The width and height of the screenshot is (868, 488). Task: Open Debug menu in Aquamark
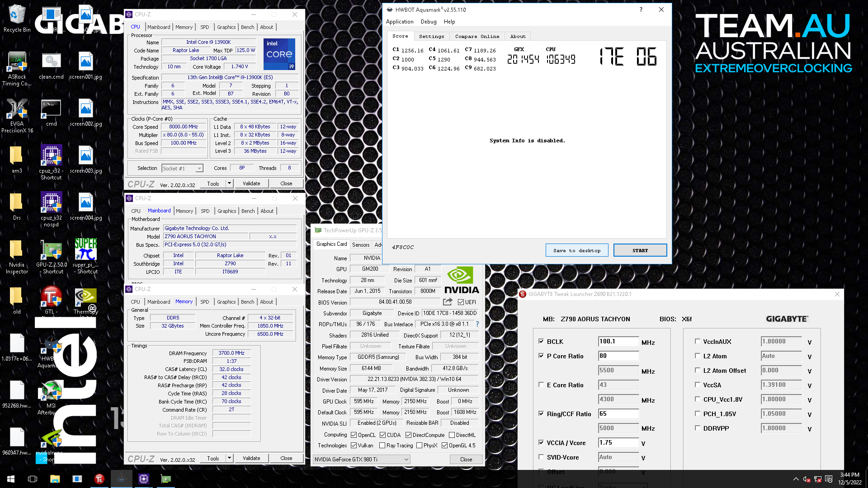(x=429, y=22)
